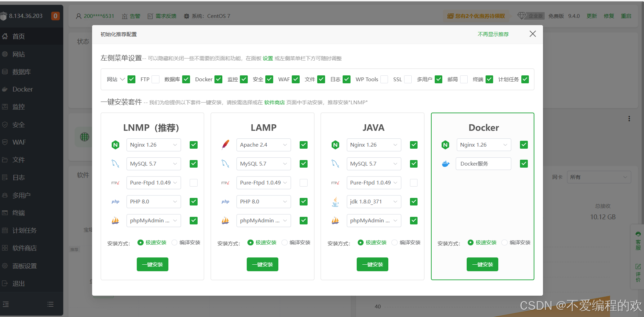
Task: Select fast install radio in JAVA card
Action: (x=360, y=243)
